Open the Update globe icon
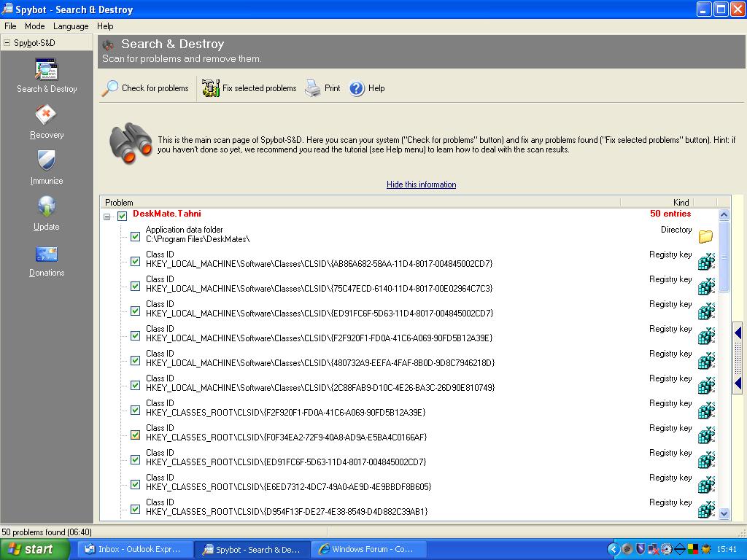 coord(46,206)
